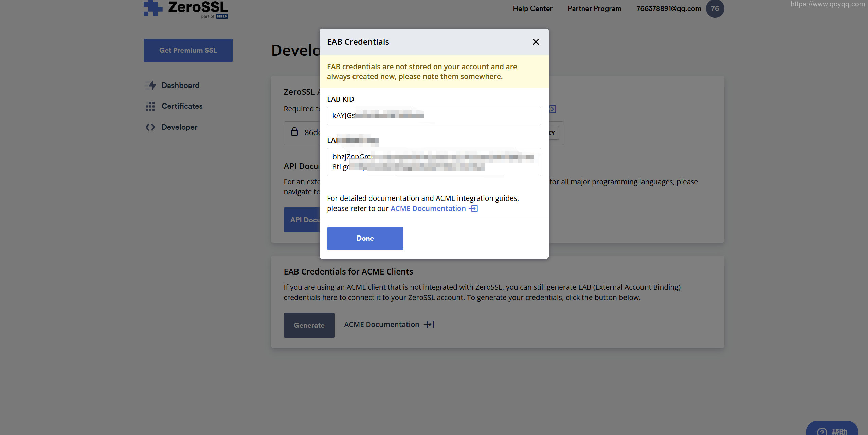Click the Developer code brackets icon
Image resolution: width=868 pixels, height=435 pixels.
[150, 127]
